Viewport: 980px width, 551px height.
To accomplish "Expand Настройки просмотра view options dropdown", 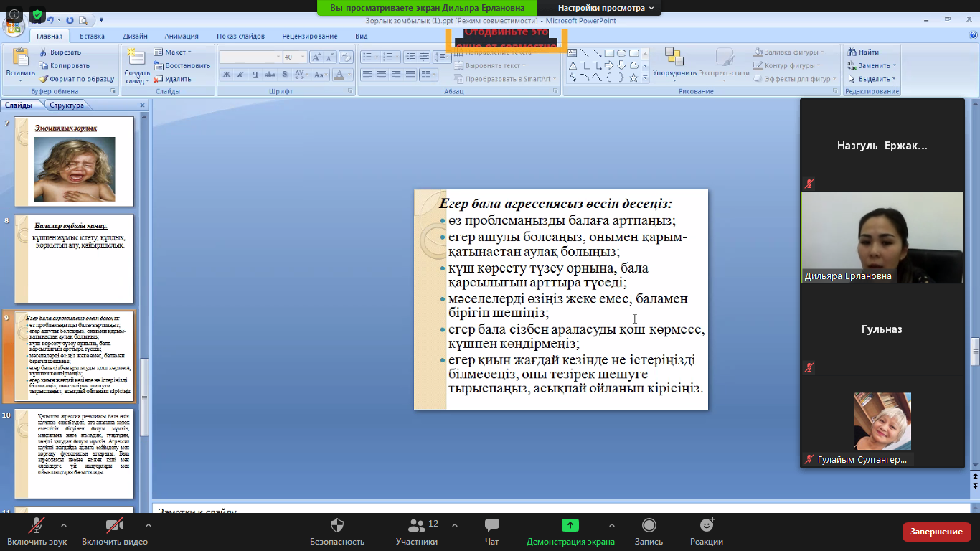I will [606, 8].
